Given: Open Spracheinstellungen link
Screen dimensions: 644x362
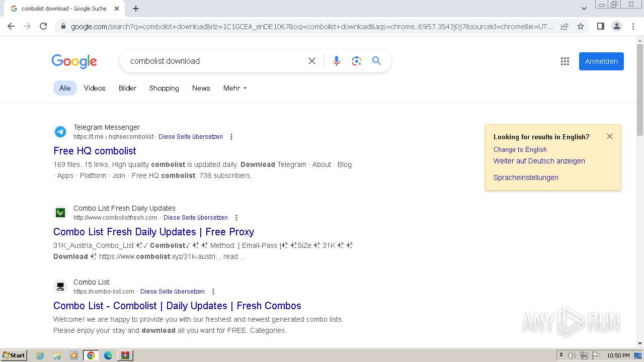Looking at the screenshot, I should 526,177.
